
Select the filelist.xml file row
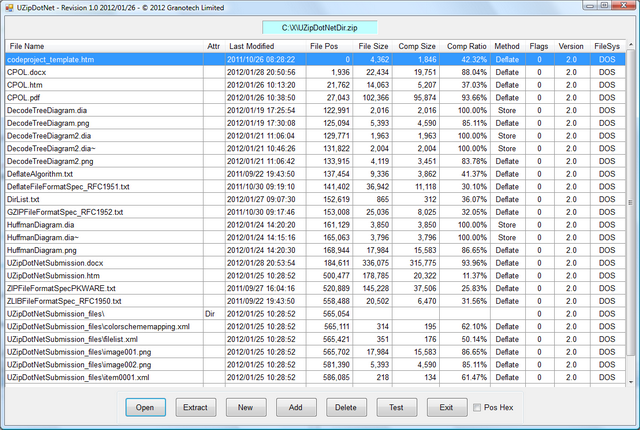315,339
